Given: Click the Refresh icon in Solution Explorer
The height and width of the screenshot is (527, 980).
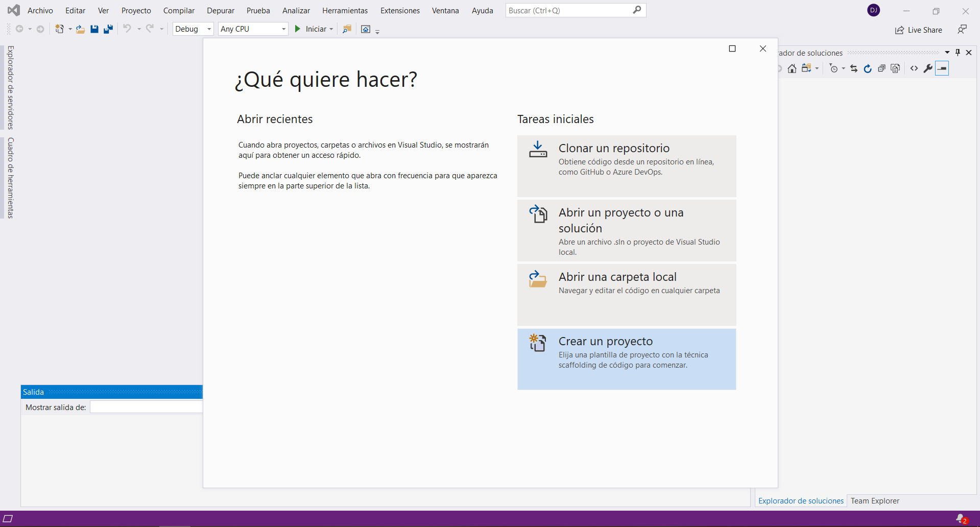Looking at the screenshot, I should (x=868, y=68).
